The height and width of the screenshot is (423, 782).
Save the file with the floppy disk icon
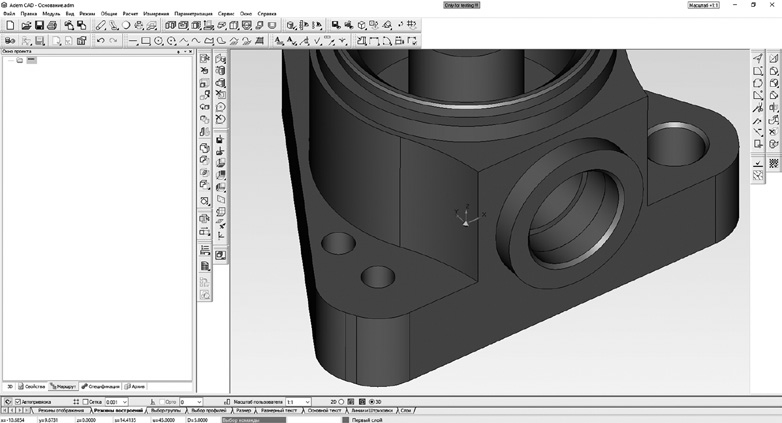(x=38, y=25)
